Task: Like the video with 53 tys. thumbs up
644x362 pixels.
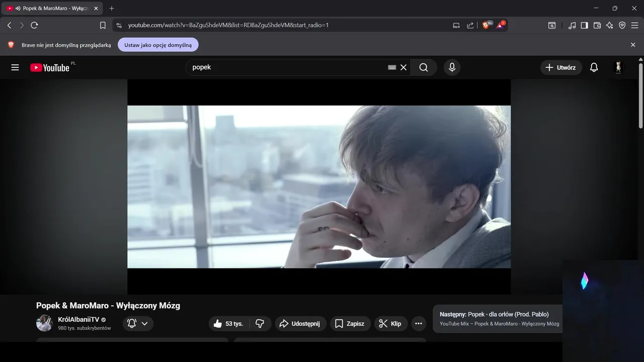Action: point(229,324)
